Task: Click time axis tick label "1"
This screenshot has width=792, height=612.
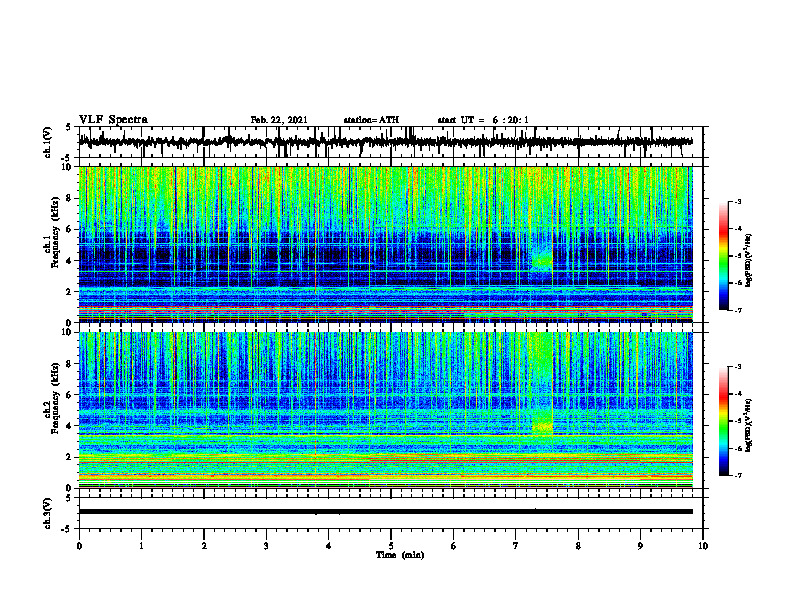Action: (x=141, y=546)
